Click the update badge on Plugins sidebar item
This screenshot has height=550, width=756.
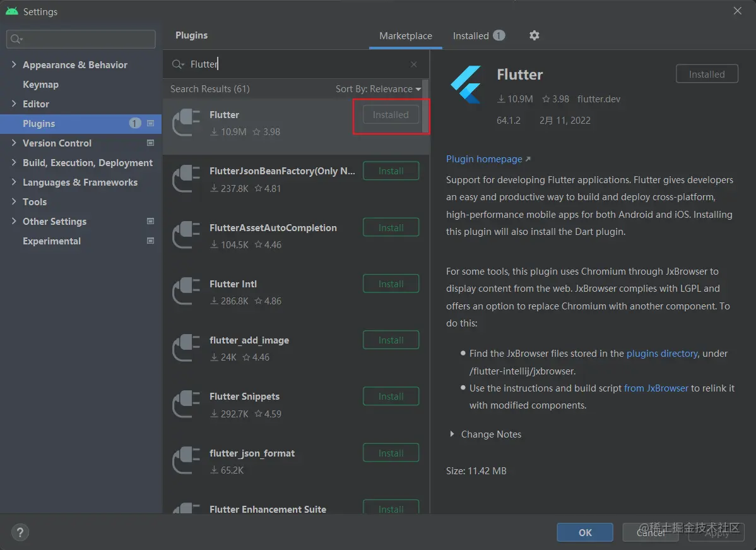coord(135,124)
